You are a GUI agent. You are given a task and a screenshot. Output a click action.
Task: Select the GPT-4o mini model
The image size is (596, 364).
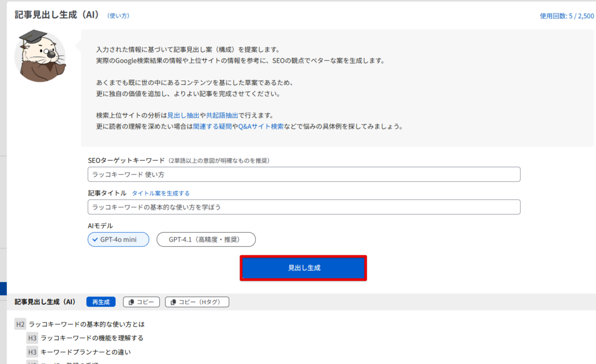click(x=118, y=239)
